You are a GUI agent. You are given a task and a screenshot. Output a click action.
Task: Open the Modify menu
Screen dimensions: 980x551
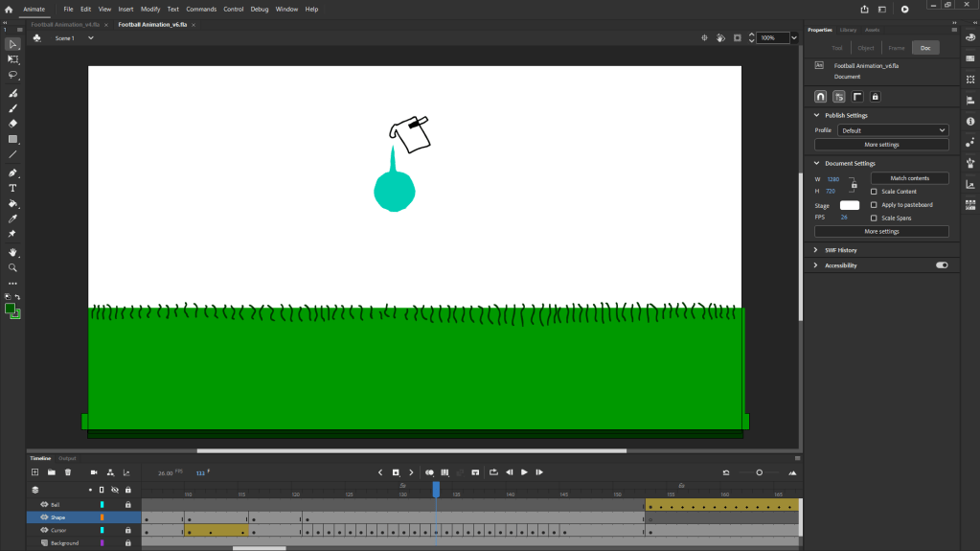150,9
